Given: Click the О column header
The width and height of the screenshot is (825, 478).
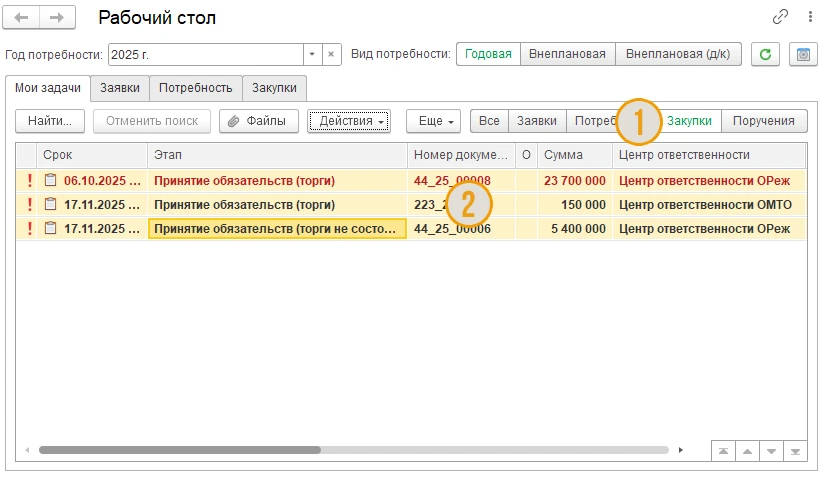Looking at the screenshot, I should coord(526,155).
